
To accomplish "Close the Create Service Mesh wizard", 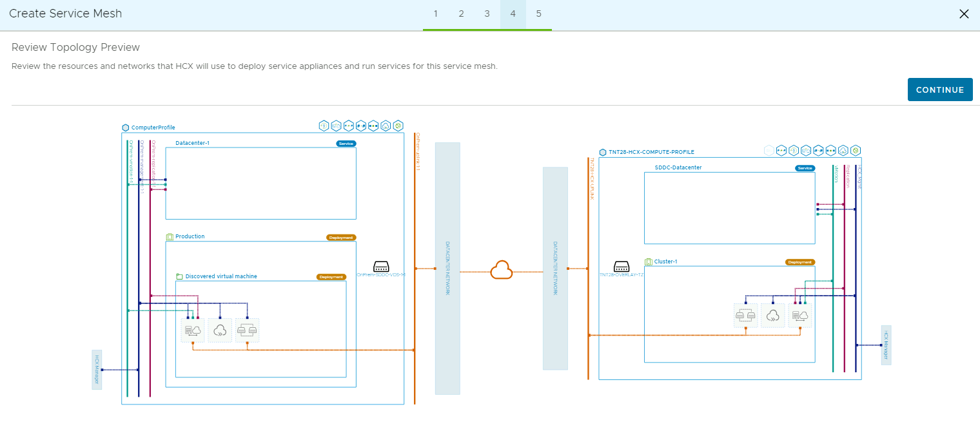I will [964, 14].
